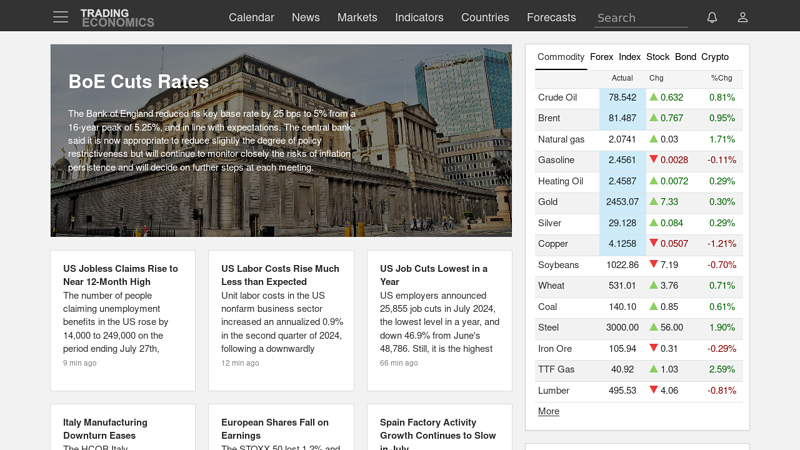Screen dimensions: 800x450
Task: Open the Gasoline commodity link
Action: (x=556, y=160)
